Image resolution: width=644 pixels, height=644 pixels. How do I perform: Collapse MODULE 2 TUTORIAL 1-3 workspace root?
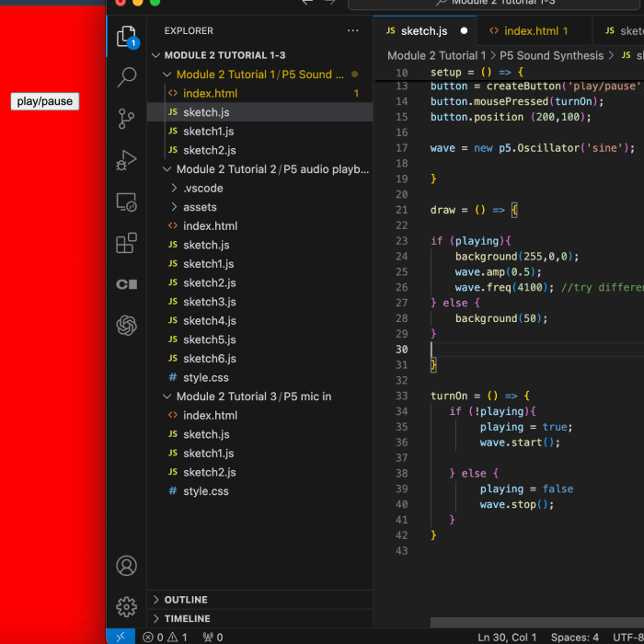pyautogui.click(x=259, y=55)
